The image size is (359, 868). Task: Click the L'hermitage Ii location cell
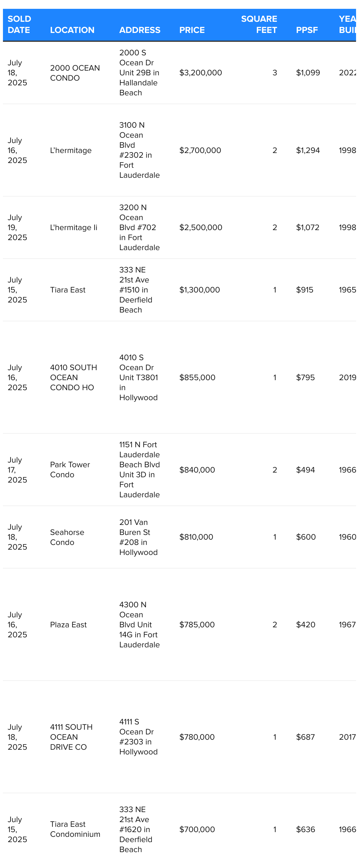74,227
